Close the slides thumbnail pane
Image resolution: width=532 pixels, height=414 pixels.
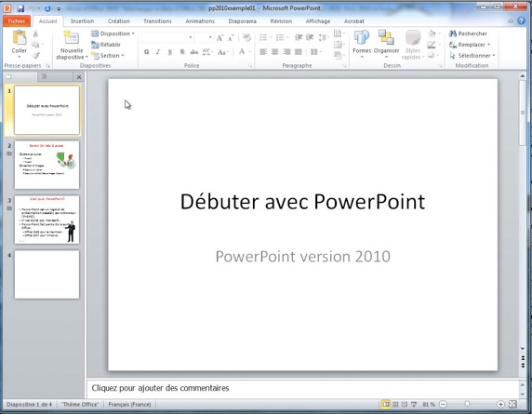79,77
